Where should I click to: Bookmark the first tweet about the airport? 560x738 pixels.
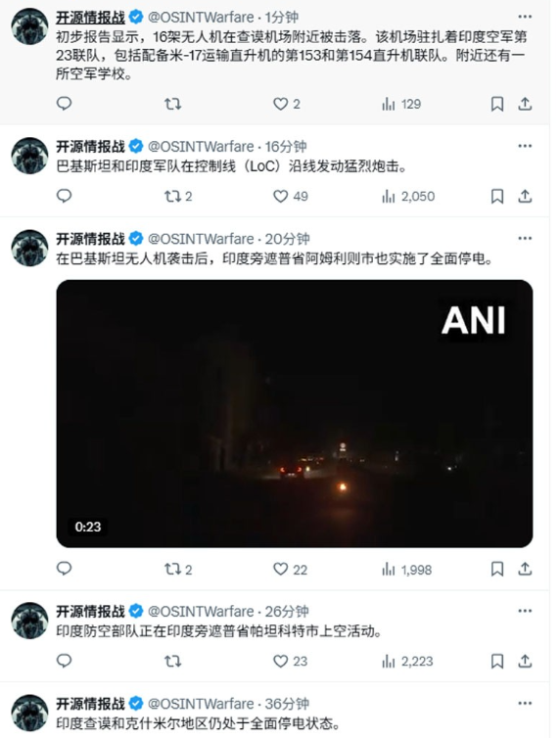[497, 104]
